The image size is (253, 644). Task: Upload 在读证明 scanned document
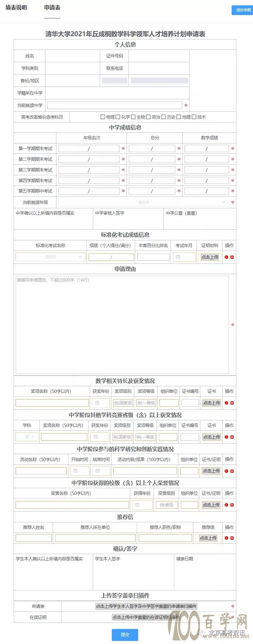[146, 617]
